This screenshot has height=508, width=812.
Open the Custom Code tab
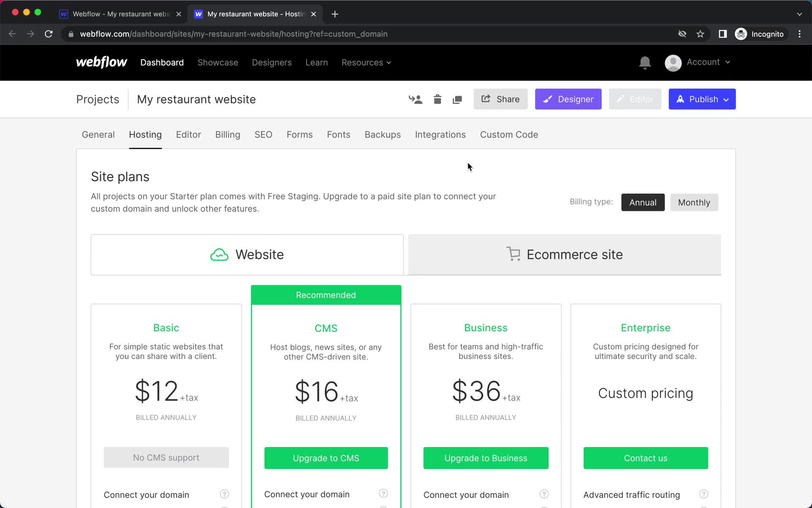pyautogui.click(x=509, y=135)
